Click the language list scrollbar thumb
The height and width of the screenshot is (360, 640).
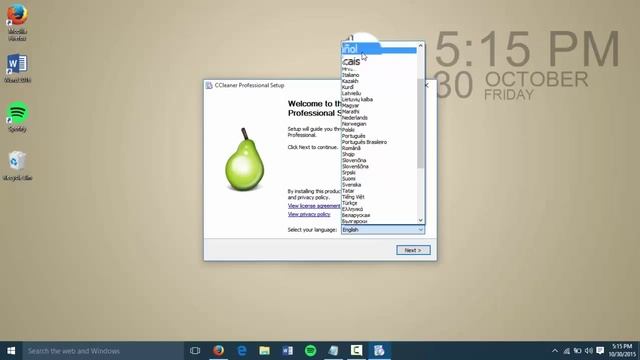[x=421, y=123]
